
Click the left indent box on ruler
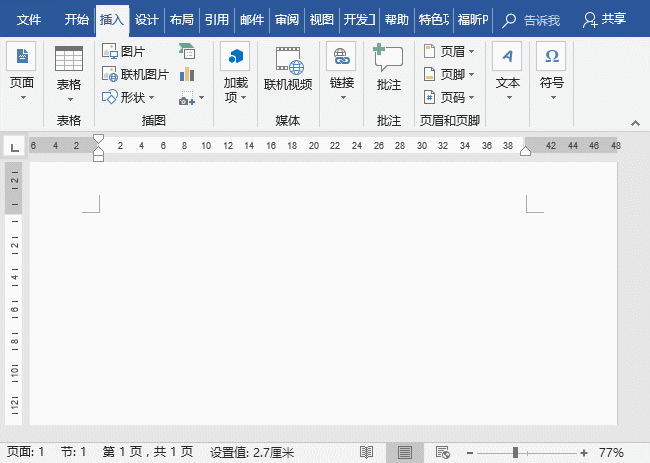(98, 158)
